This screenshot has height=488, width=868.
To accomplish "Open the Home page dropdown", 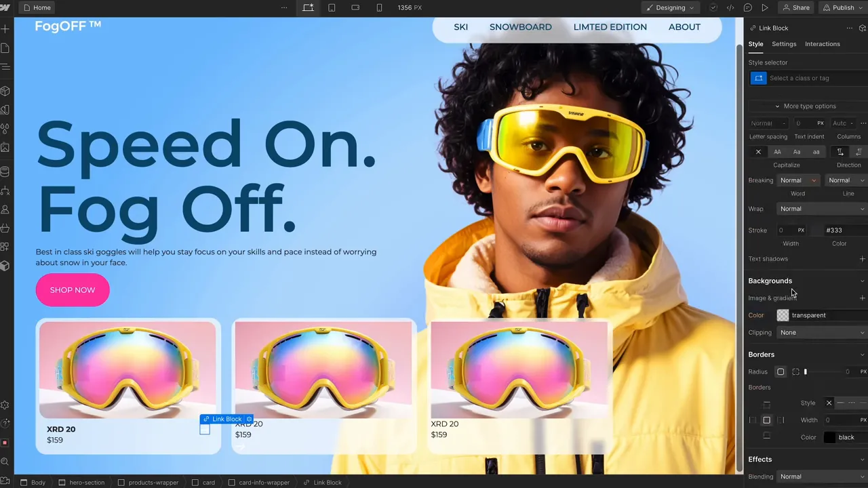I will [x=37, y=7].
